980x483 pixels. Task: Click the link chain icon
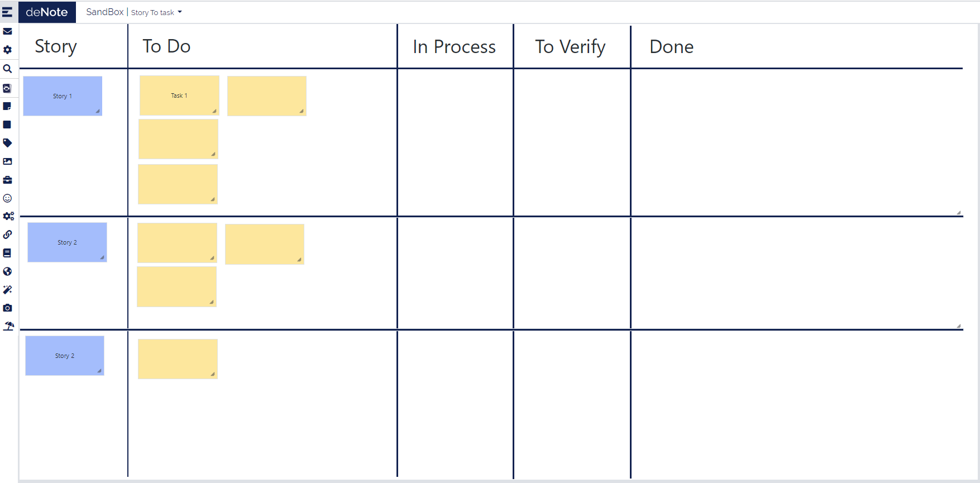(7, 235)
